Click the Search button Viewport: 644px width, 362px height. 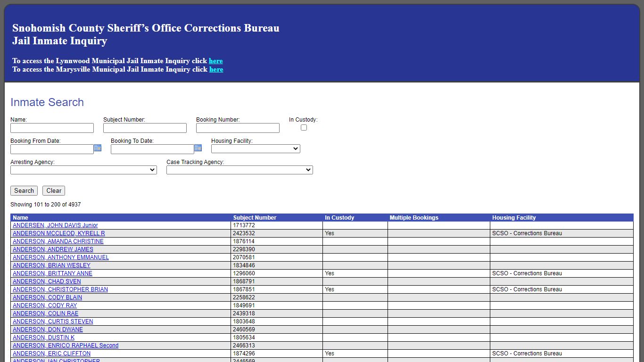(x=24, y=190)
